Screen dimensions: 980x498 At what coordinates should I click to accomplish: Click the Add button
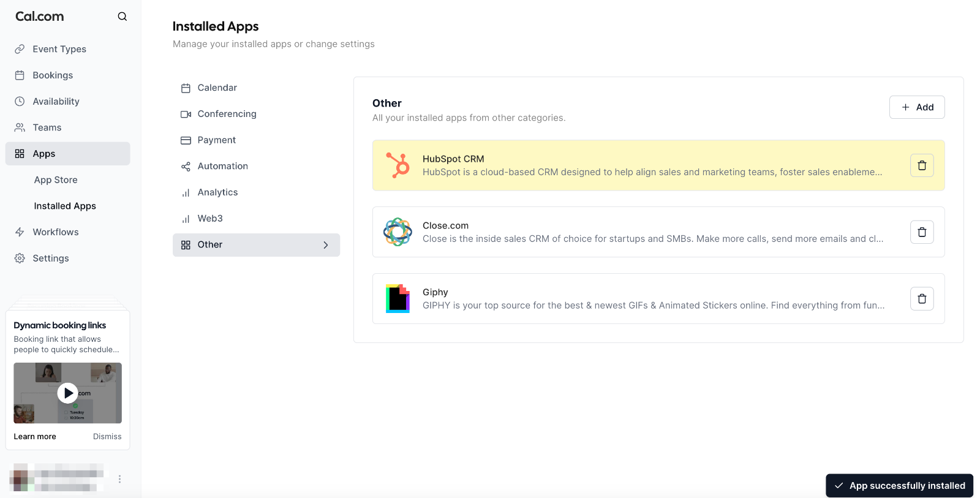[x=917, y=107]
